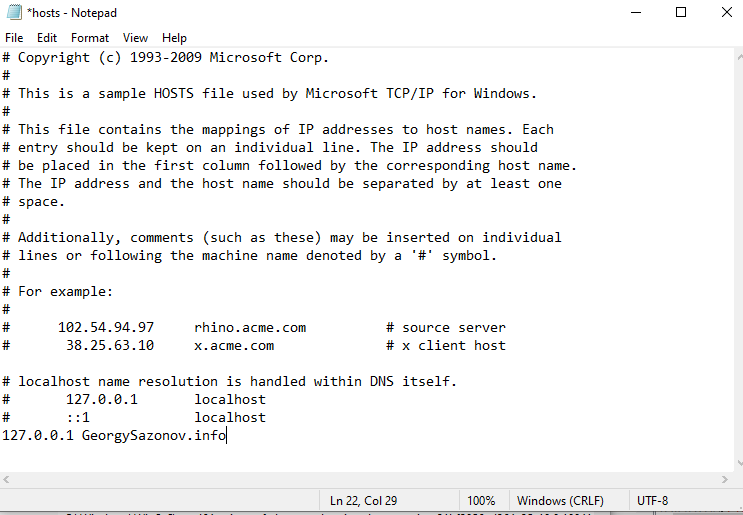
Task: Maximize the Notepad window
Action: [x=681, y=13]
